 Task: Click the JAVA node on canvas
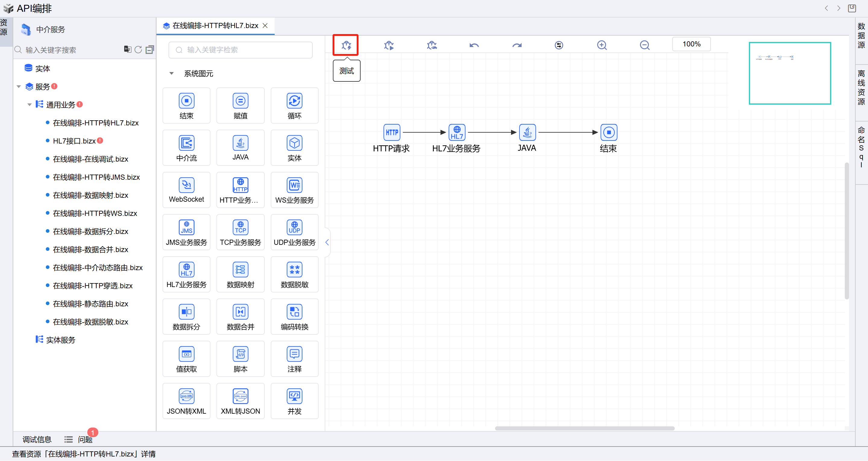pyautogui.click(x=527, y=132)
